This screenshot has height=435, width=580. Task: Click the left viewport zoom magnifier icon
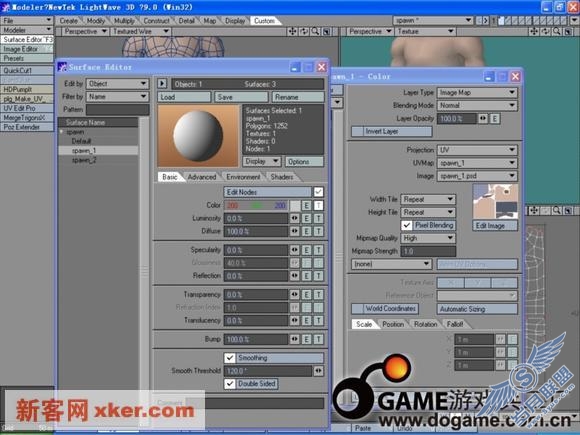pos(315,31)
